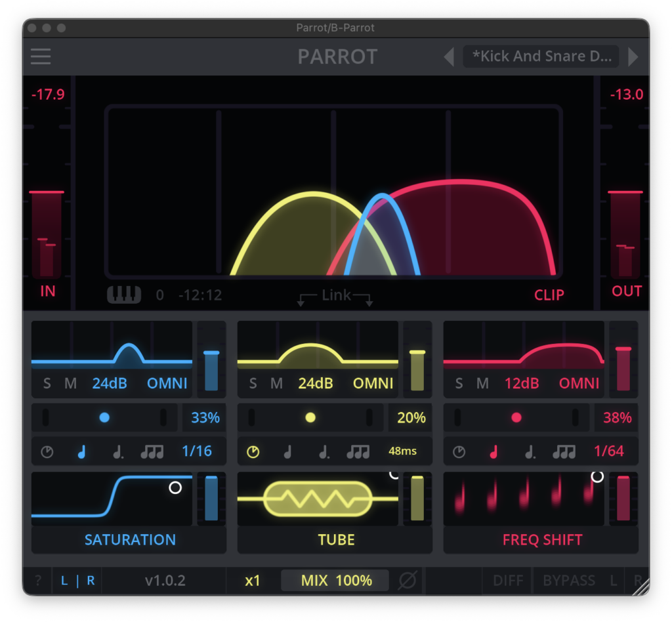Click the red band filter shape display
The image size is (672, 622).
click(x=524, y=346)
